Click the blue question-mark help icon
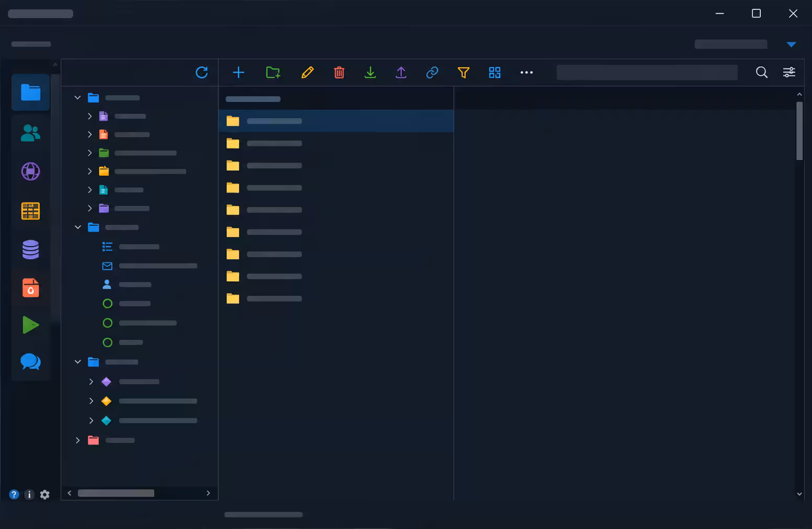This screenshot has height=529, width=812. [14, 494]
